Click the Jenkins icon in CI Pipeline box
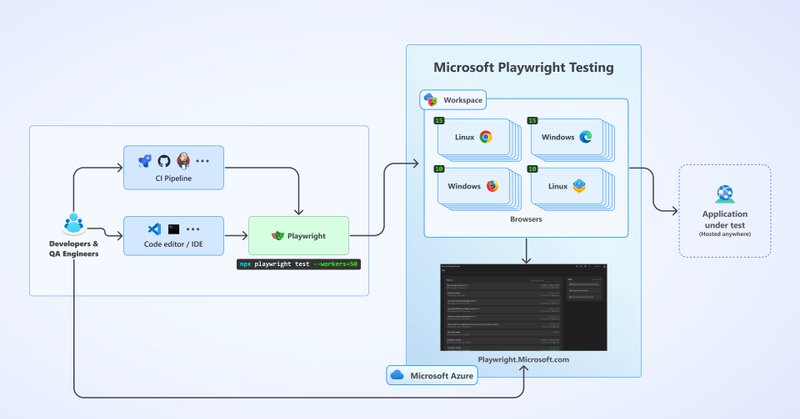 pyautogui.click(x=183, y=161)
